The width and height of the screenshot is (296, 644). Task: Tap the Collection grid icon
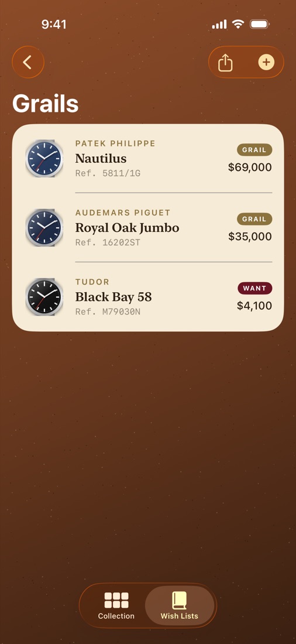(116, 600)
